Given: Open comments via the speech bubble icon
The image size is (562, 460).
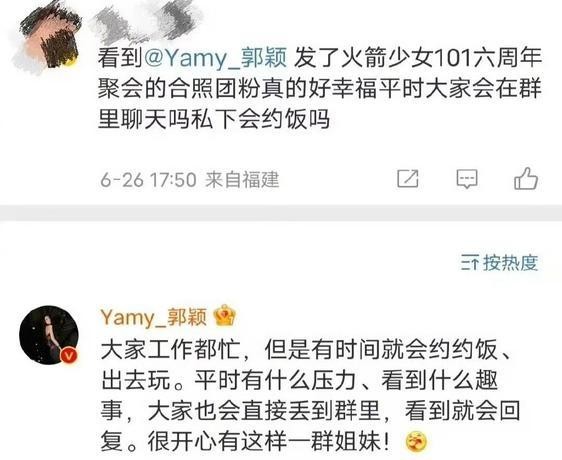Looking at the screenshot, I should pos(467,179).
